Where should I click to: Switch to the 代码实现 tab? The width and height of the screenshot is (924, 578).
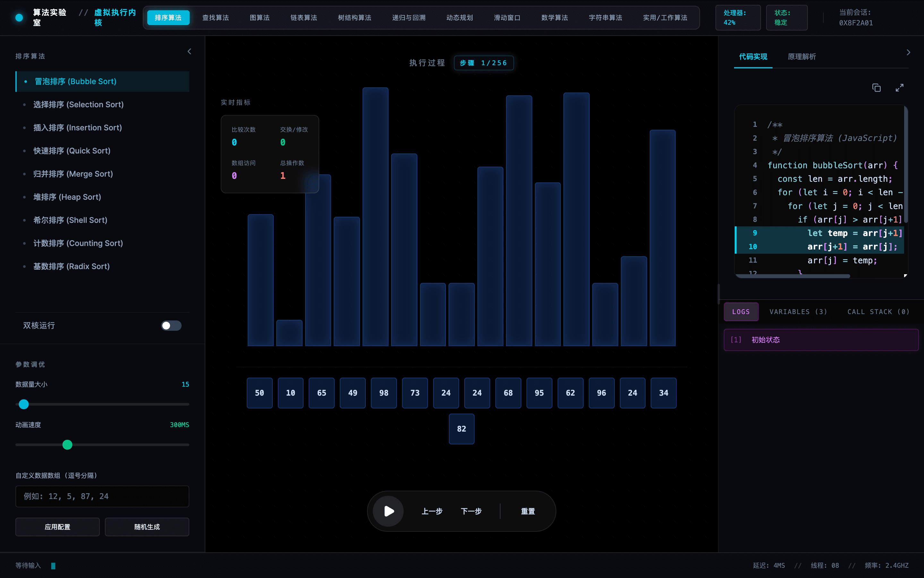tap(753, 57)
